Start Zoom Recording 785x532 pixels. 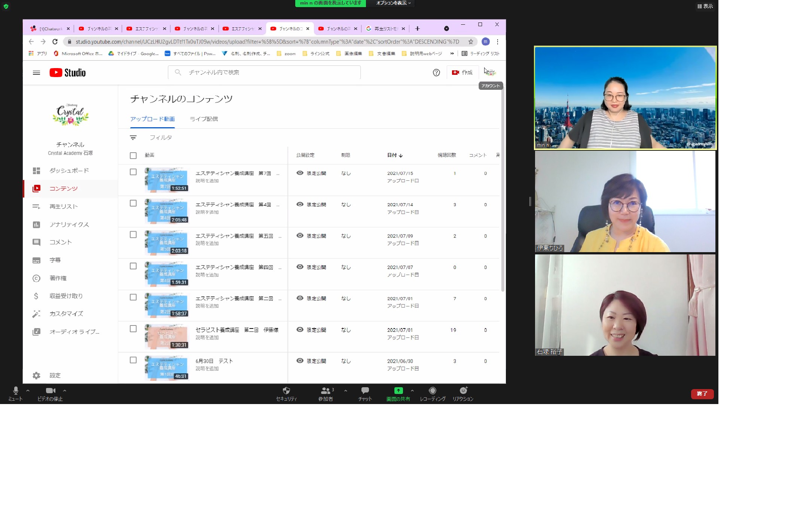tap(433, 394)
